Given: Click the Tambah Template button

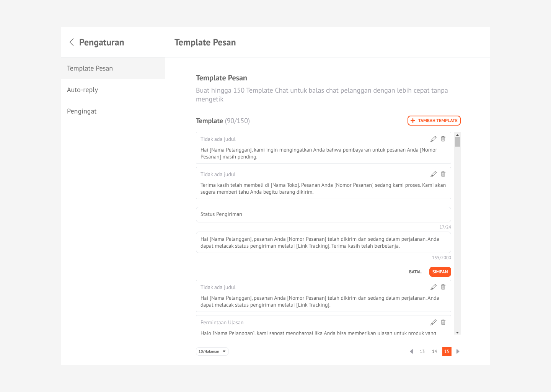Looking at the screenshot, I should coord(434,121).
